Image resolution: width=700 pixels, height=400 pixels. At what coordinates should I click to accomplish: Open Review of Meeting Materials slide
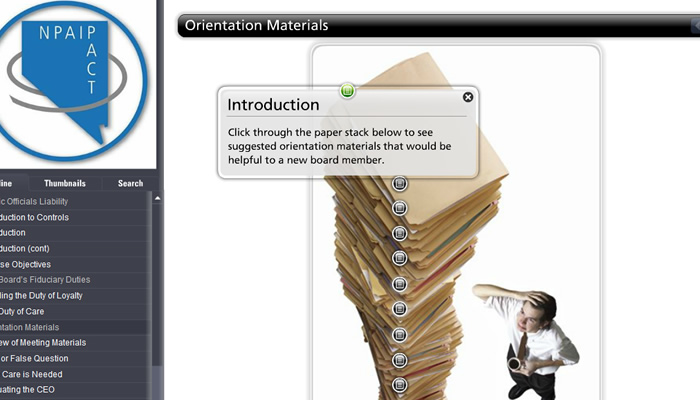tap(75, 343)
